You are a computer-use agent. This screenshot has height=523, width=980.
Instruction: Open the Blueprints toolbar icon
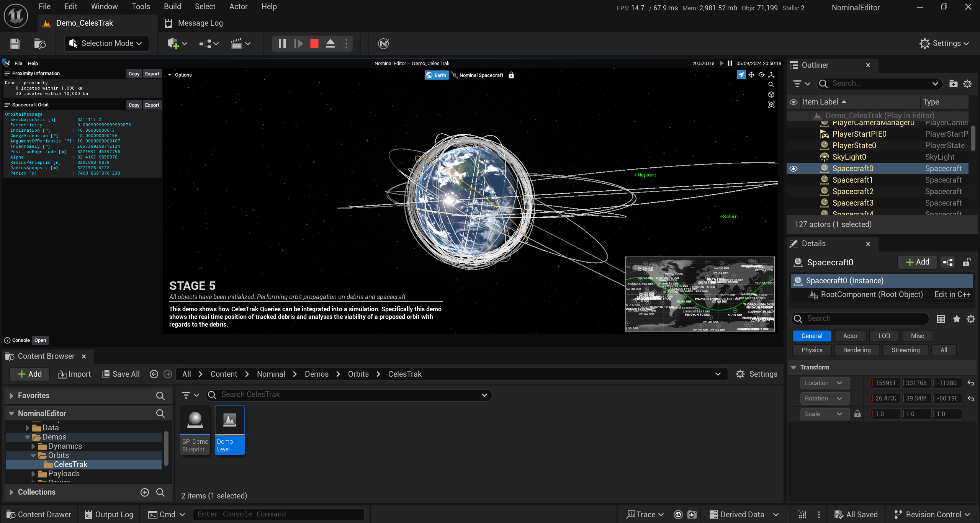click(206, 44)
